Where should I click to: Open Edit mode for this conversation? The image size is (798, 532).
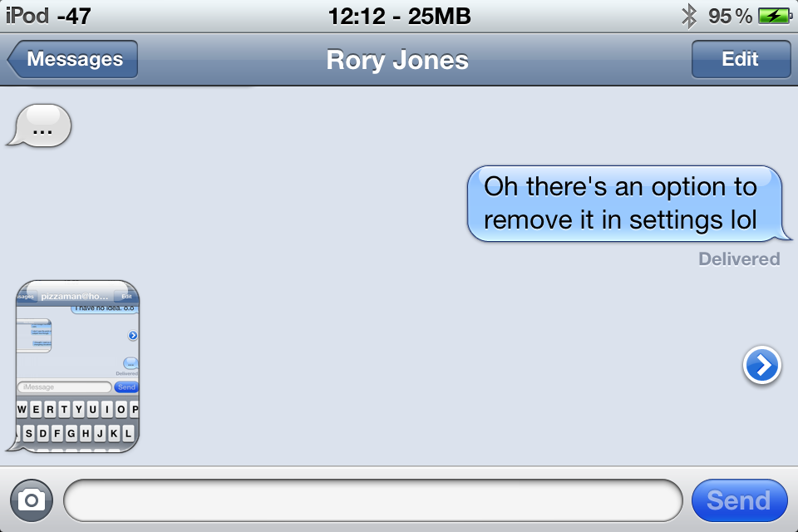[741, 59]
